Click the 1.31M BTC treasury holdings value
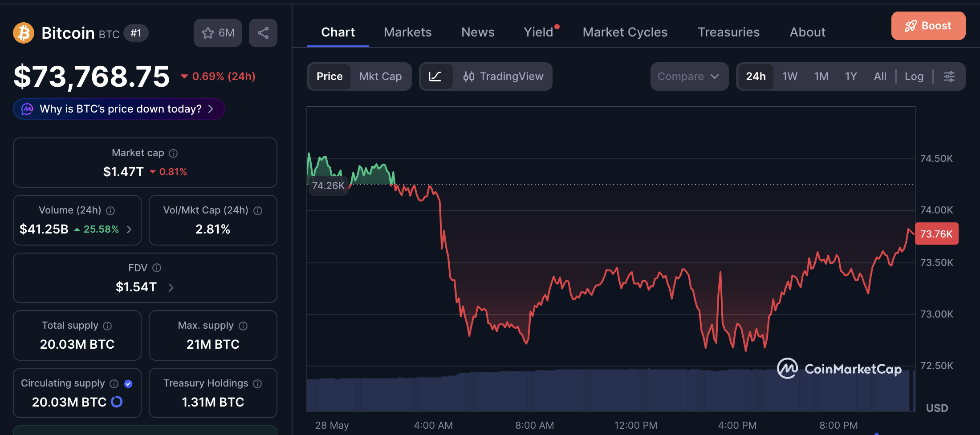Viewport: 980px width, 435px height. (213, 403)
